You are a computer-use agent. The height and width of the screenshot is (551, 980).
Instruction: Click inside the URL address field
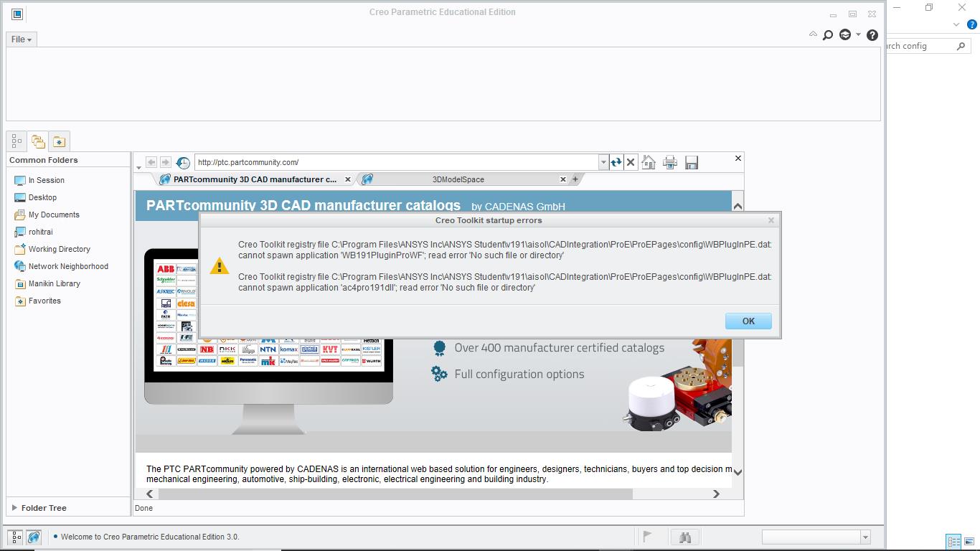click(395, 162)
